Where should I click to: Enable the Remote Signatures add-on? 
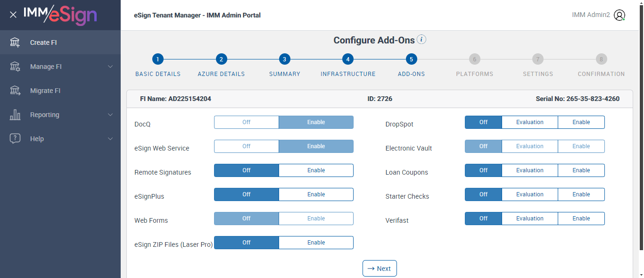(x=316, y=170)
